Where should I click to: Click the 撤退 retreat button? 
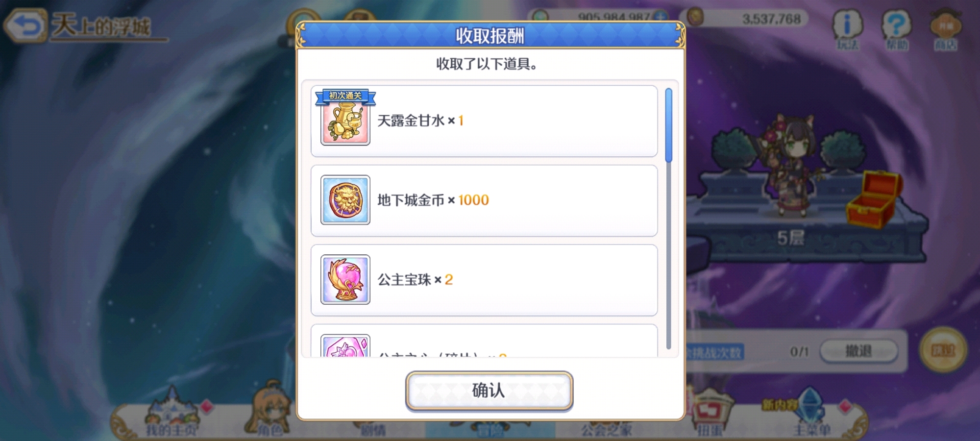858,351
